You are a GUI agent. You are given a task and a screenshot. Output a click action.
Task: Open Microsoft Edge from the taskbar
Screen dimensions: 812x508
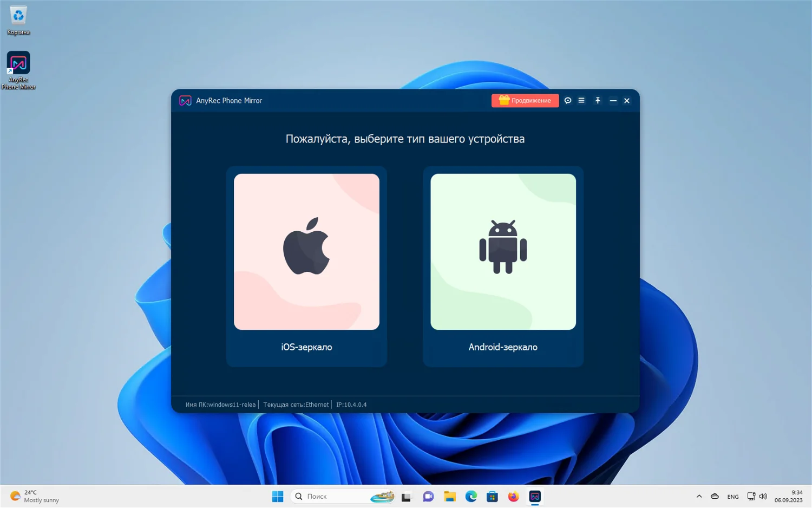click(470, 496)
